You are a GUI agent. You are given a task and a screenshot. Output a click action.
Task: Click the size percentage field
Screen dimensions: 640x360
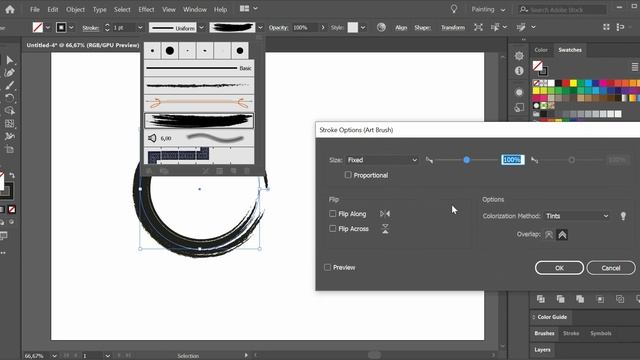click(x=513, y=160)
